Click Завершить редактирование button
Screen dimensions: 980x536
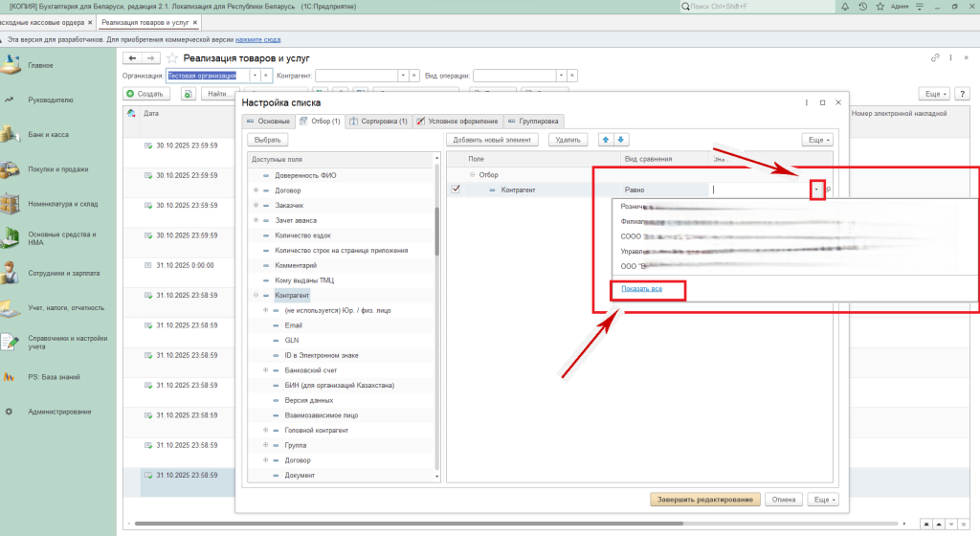pos(705,499)
